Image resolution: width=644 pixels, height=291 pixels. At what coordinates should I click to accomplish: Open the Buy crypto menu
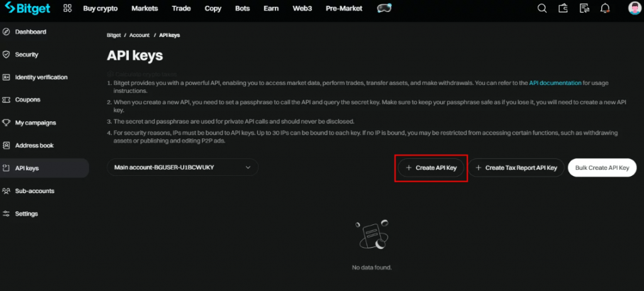pyautogui.click(x=102, y=9)
